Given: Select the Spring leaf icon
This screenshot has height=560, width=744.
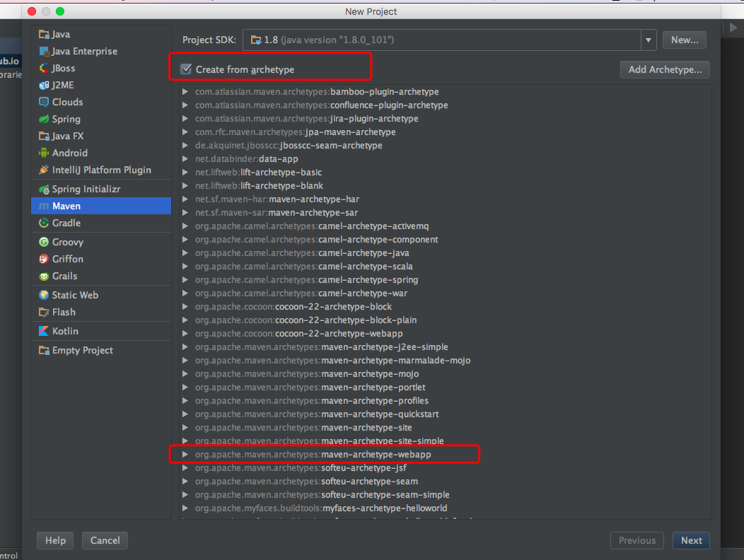Looking at the screenshot, I should coord(44,119).
